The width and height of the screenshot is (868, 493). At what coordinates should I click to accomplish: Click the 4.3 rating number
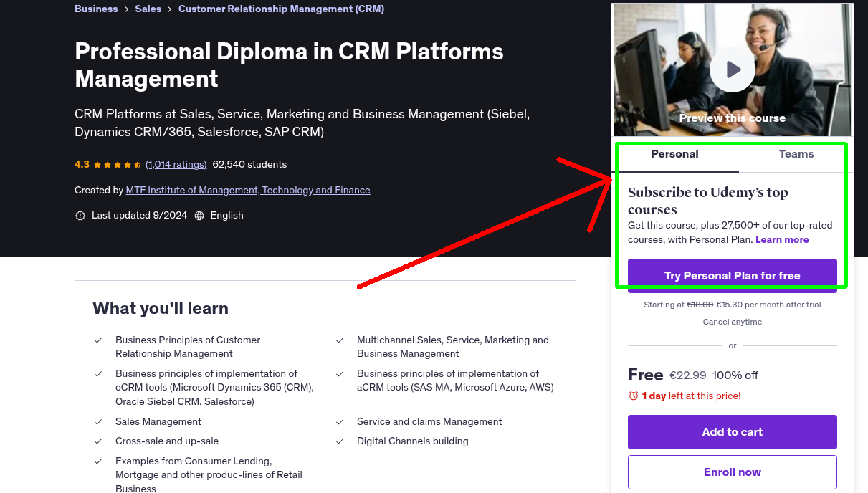click(82, 164)
